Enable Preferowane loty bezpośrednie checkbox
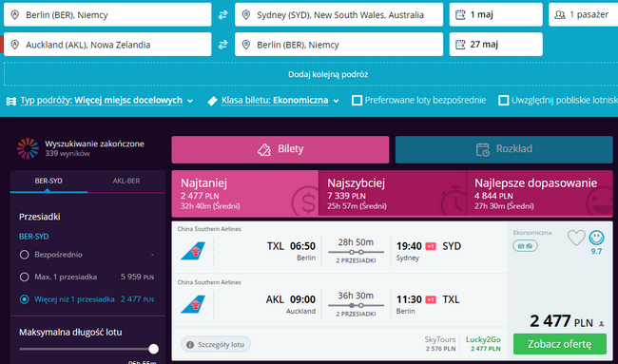 357,101
